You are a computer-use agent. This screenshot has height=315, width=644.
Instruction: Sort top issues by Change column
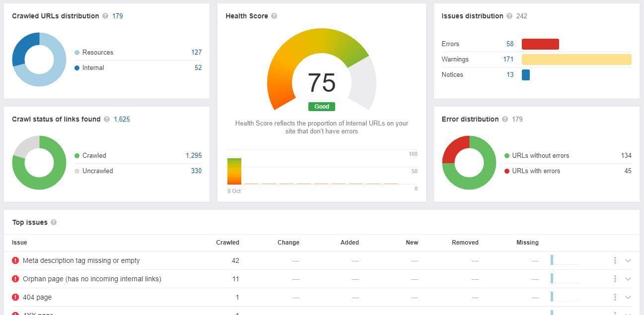[288, 243]
